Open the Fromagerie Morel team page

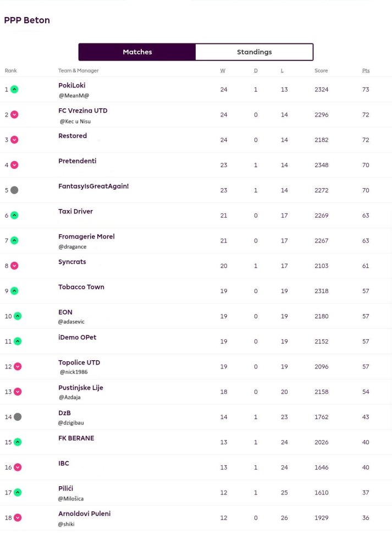click(x=86, y=237)
